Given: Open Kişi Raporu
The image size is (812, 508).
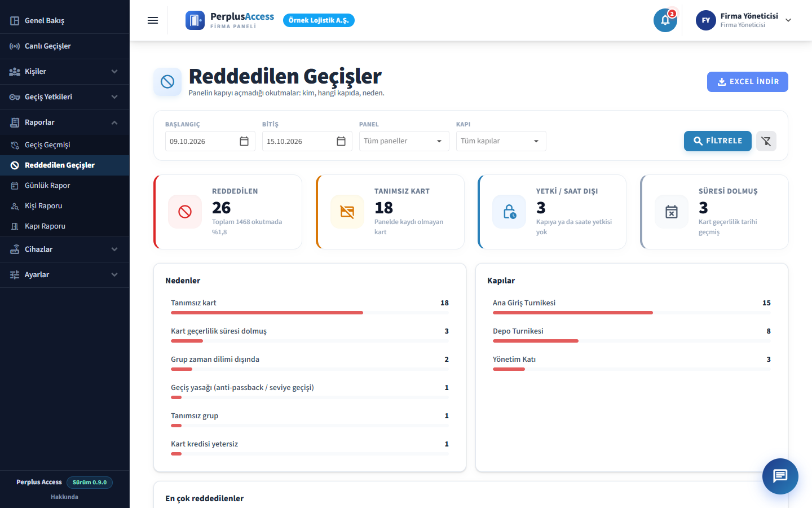Looking at the screenshot, I should pyautogui.click(x=65, y=206).
